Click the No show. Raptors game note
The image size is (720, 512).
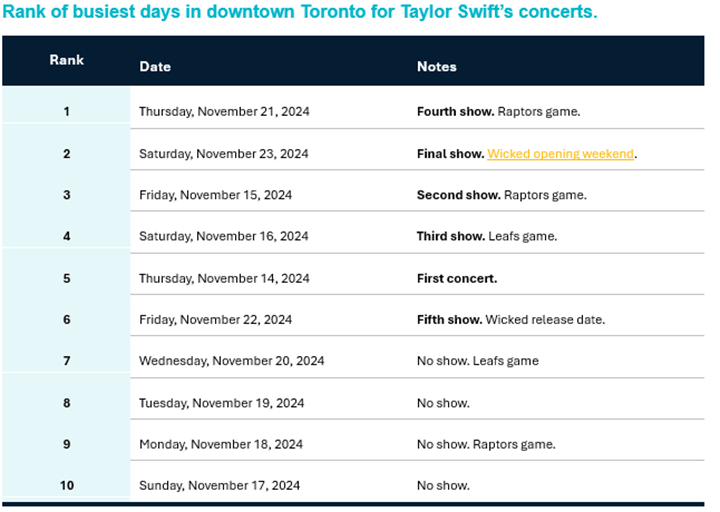(486, 444)
